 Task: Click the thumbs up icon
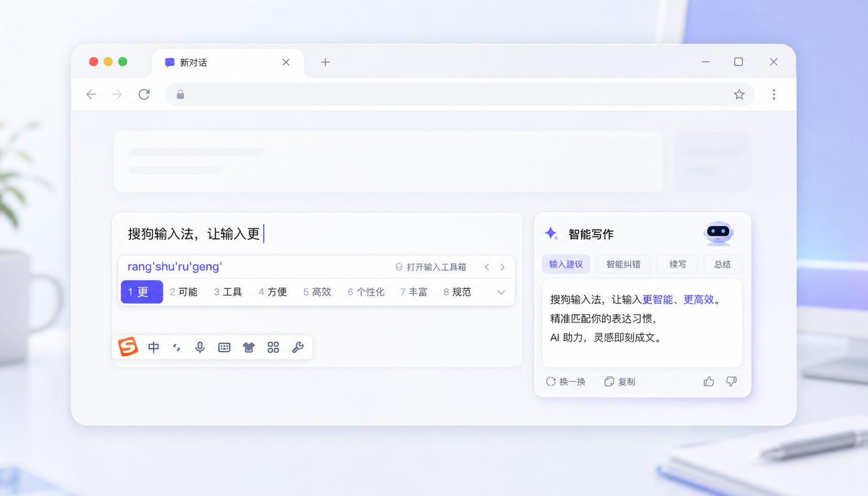click(709, 381)
